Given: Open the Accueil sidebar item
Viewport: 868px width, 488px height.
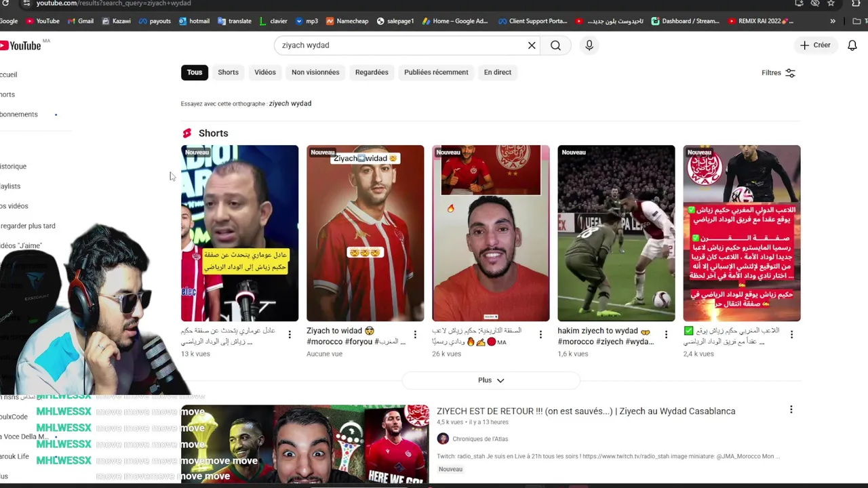Looking at the screenshot, I should pos(9,75).
